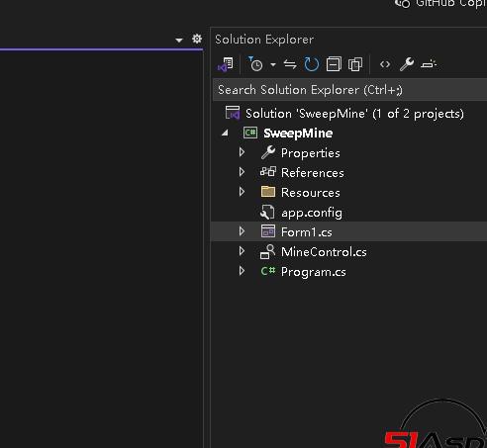This screenshot has height=448, width=487.
Task: Toggle Sync with Active Document arrows
Action: tap(290, 64)
